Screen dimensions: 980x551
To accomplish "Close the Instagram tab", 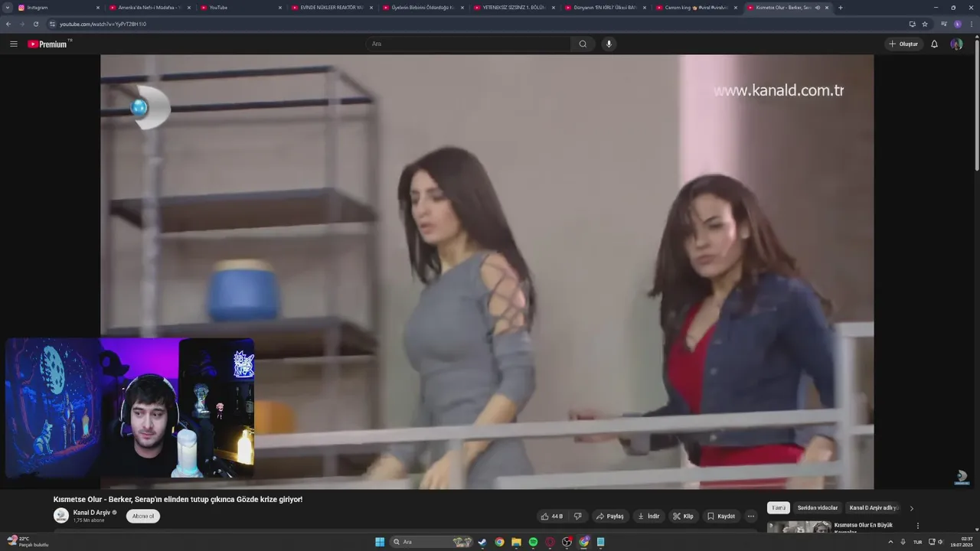I will (98, 8).
